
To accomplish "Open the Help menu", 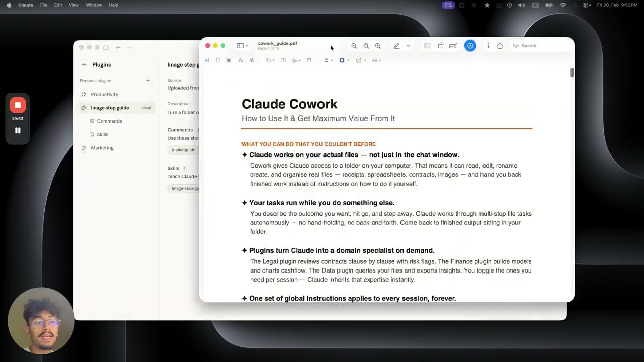I will (114, 5).
